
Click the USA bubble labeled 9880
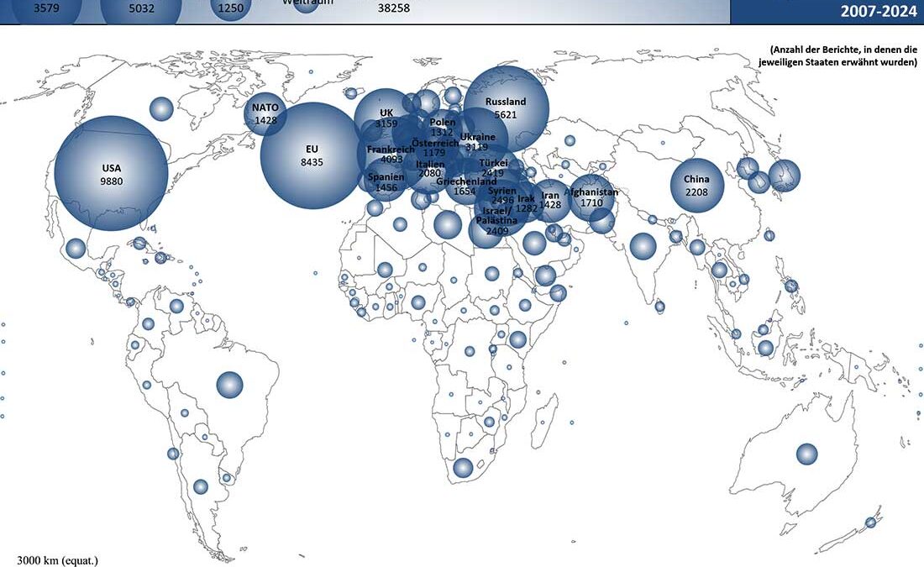111,173
